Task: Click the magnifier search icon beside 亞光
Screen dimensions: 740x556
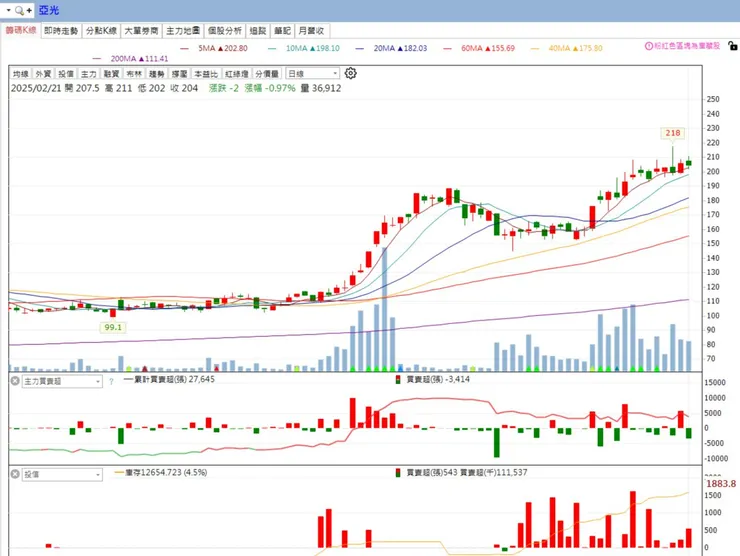Action: (x=19, y=10)
